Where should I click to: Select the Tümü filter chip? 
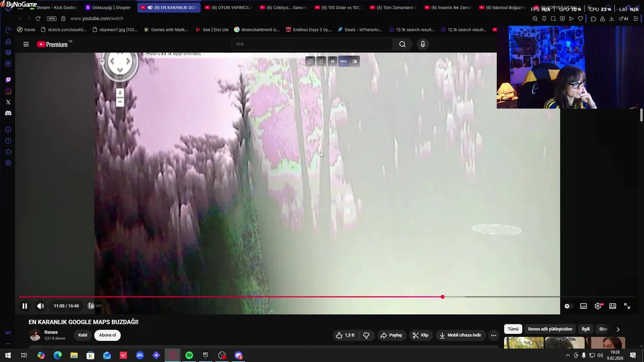tap(513, 329)
